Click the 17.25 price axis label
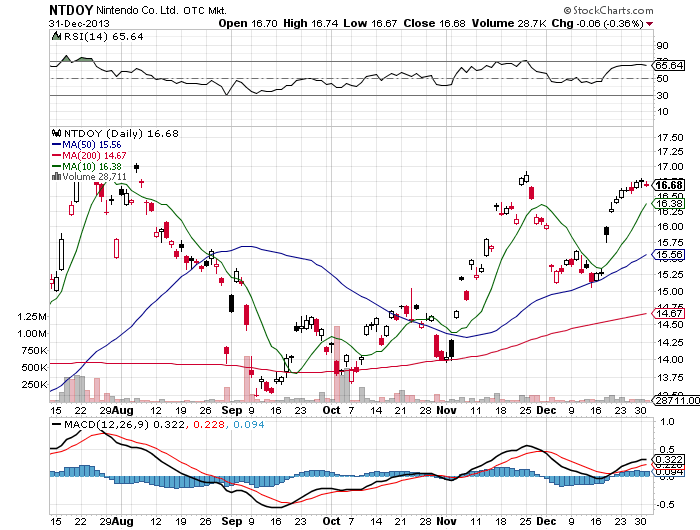 [670, 152]
